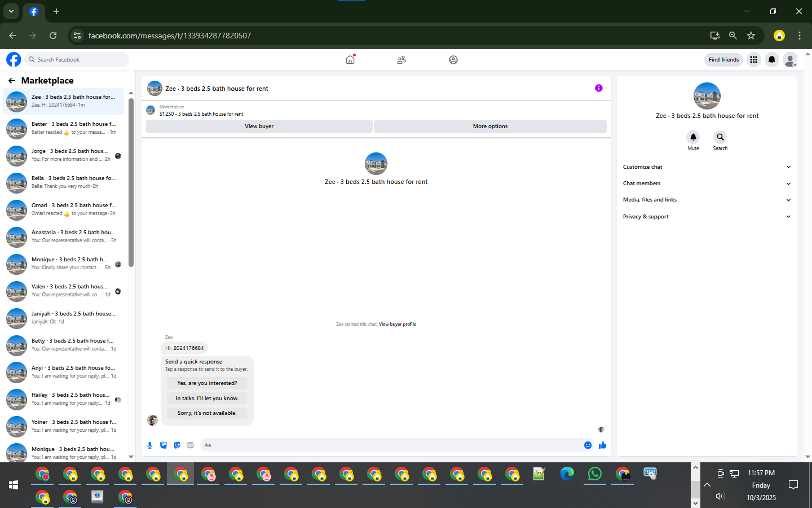Viewport: 812px width, 508px height.
Task: Open the Facebook Home feed icon
Action: [x=350, y=60]
